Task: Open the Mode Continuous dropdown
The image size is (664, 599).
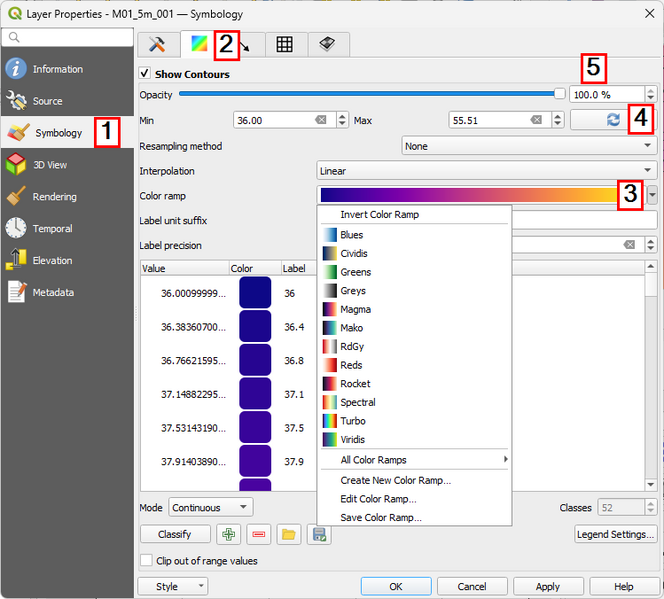Action: [210, 508]
